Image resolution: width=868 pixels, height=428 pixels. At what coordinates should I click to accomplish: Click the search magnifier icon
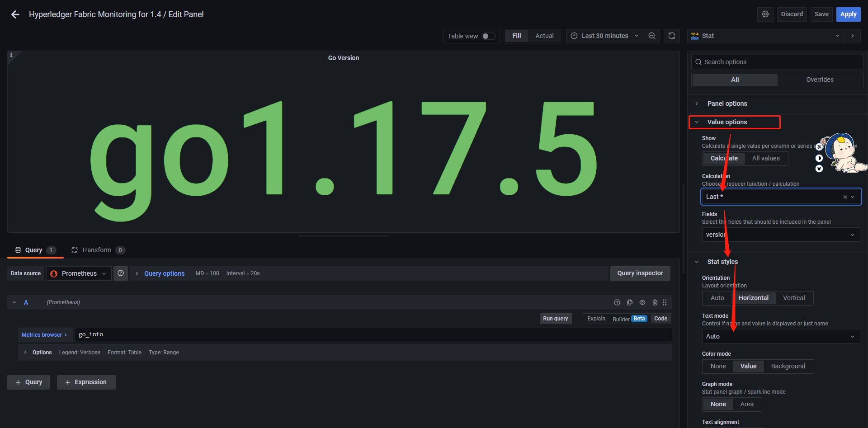pos(698,62)
